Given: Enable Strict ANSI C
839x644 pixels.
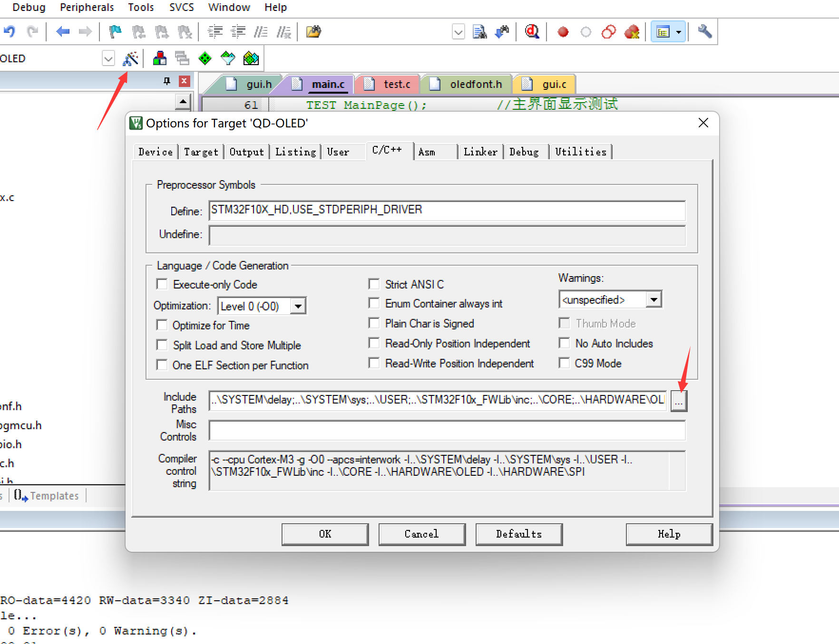Looking at the screenshot, I should point(374,284).
